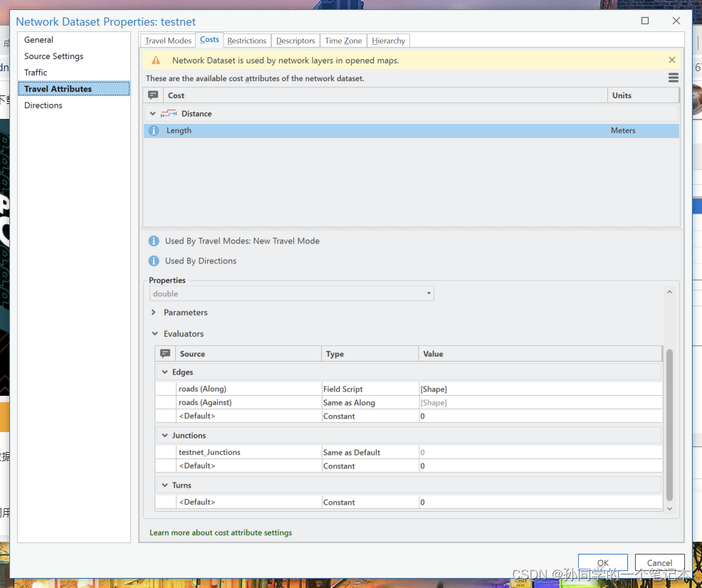Click the Type column header

coord(370,354)
